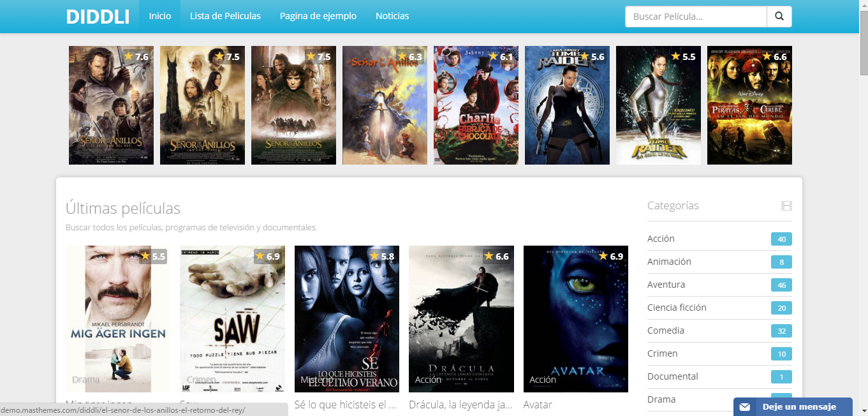
Task: Focus the Buscar Película search field
Action: (x=696, y=17)
